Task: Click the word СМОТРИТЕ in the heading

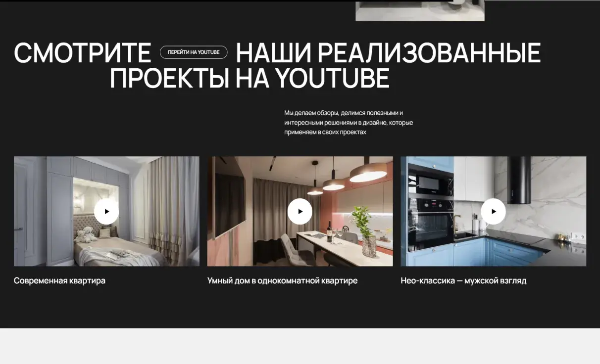Action: tap(82, 53)
